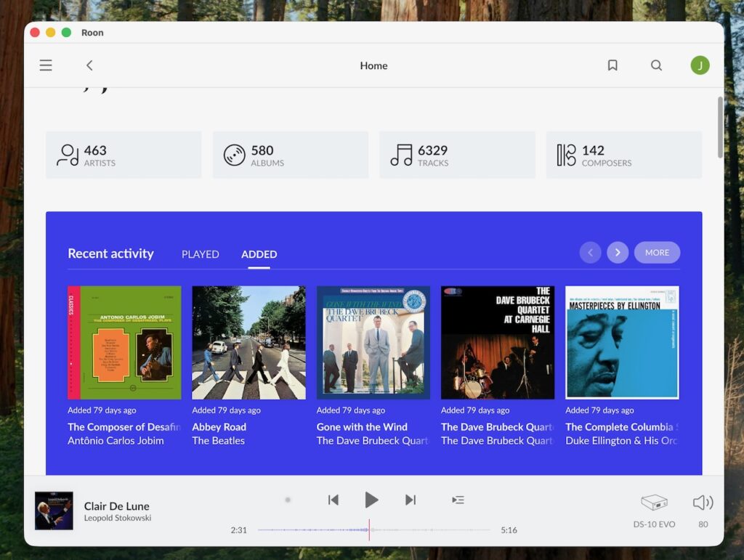
Task: Open search in Roon
Action: [656, 65]
